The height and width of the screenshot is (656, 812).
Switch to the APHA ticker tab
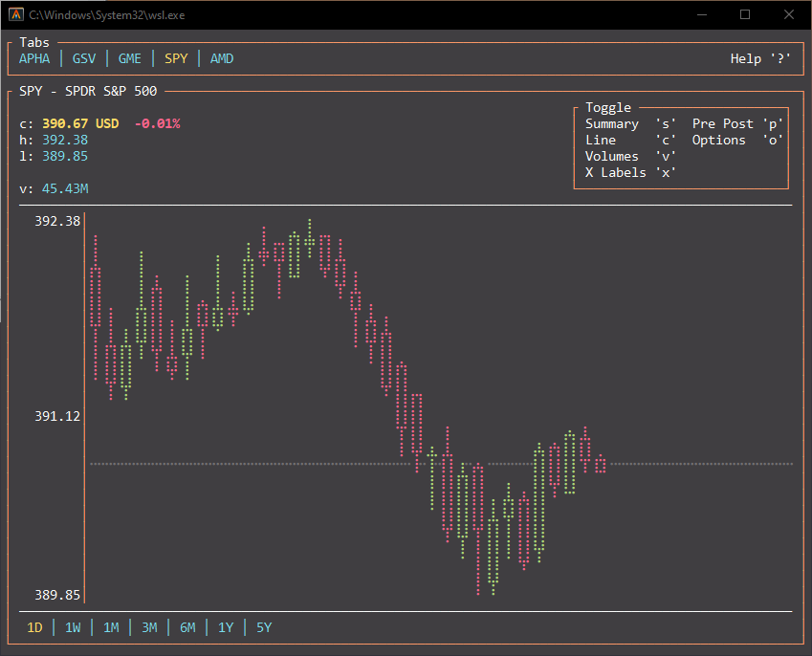coord(34,58)
